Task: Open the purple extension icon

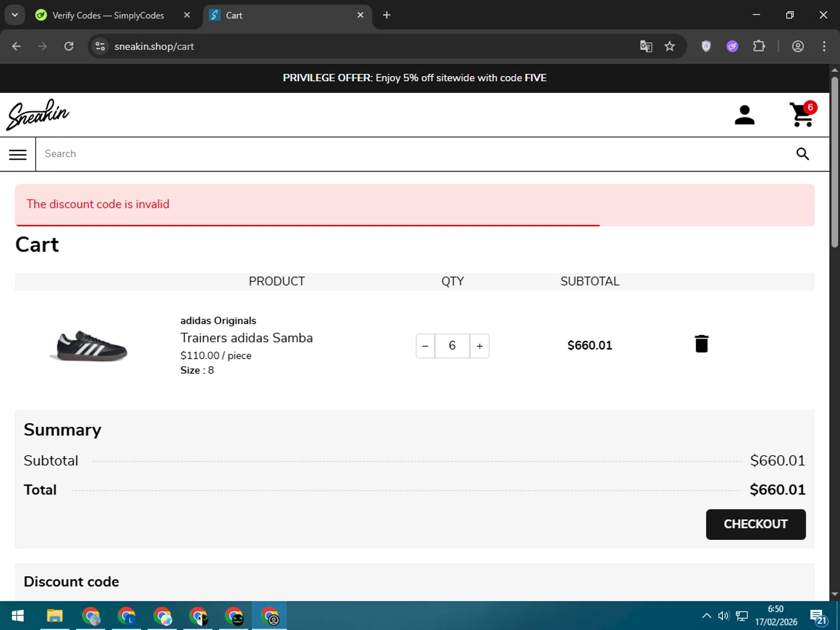Action: point(732,46)
